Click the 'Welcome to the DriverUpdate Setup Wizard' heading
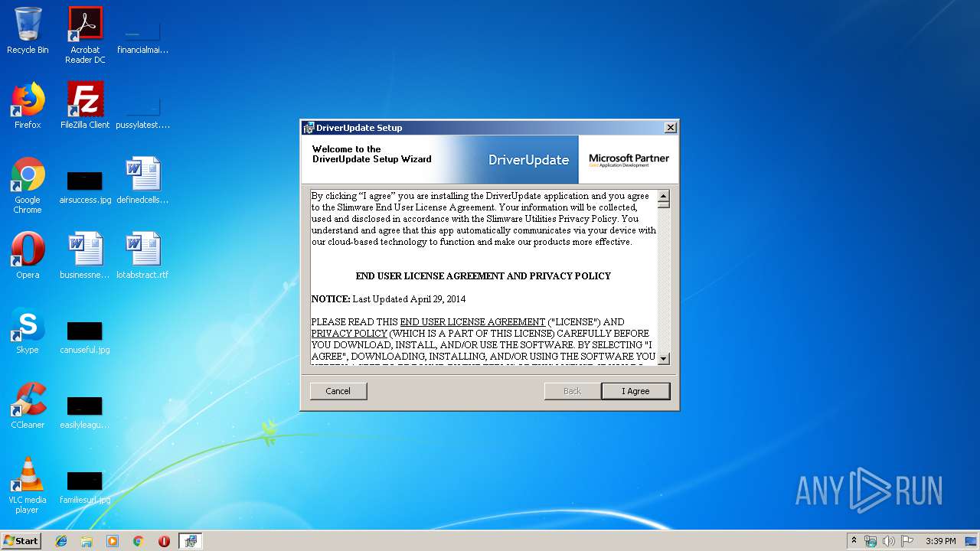Image resolution: width=980 pixels, height=551 pixels. pos(372,155)
